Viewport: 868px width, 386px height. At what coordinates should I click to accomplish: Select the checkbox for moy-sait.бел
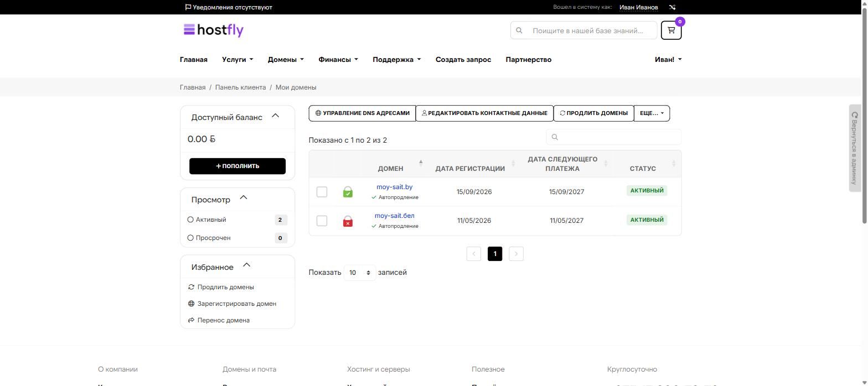pos(322,221)
